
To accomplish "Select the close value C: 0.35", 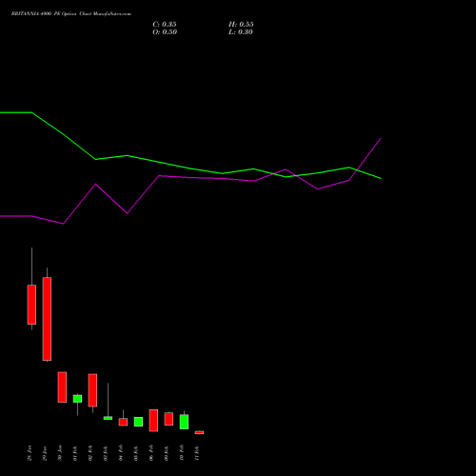I will pos(165,25).
